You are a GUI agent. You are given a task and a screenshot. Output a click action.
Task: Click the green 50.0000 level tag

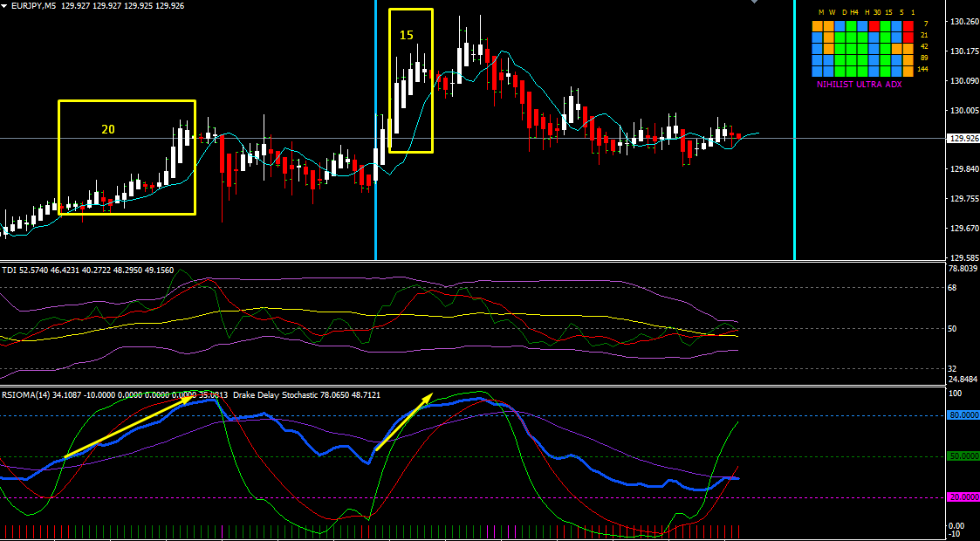click(963, 456)
